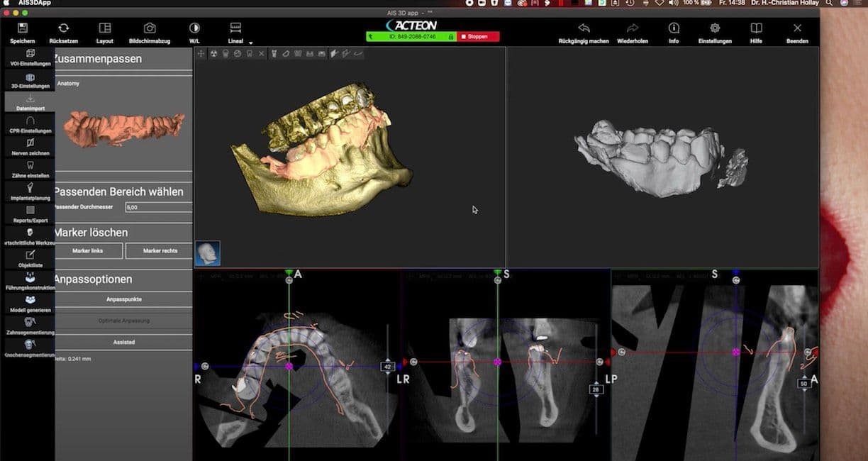Viewport: 868px width, 461px height.
Task: Select the move arrows tool in 3D toolbar
Action: pyautogui.click(x=201, y=53)
